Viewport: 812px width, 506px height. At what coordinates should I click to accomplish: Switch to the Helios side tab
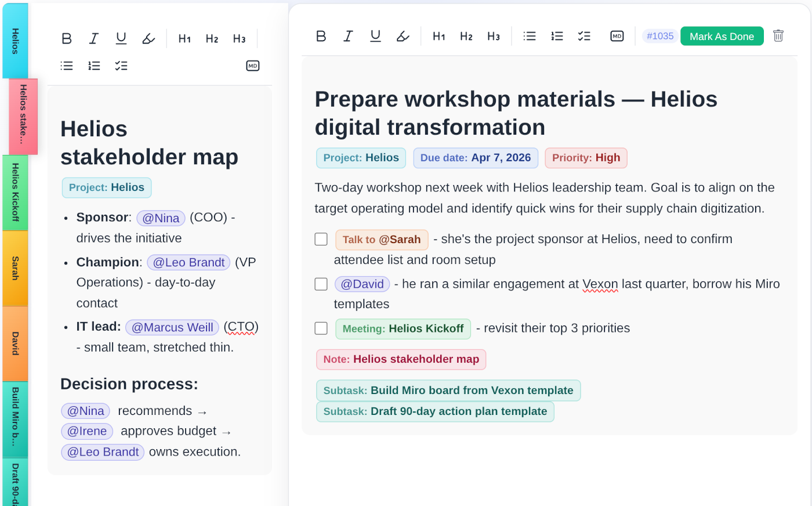[15, 41]
